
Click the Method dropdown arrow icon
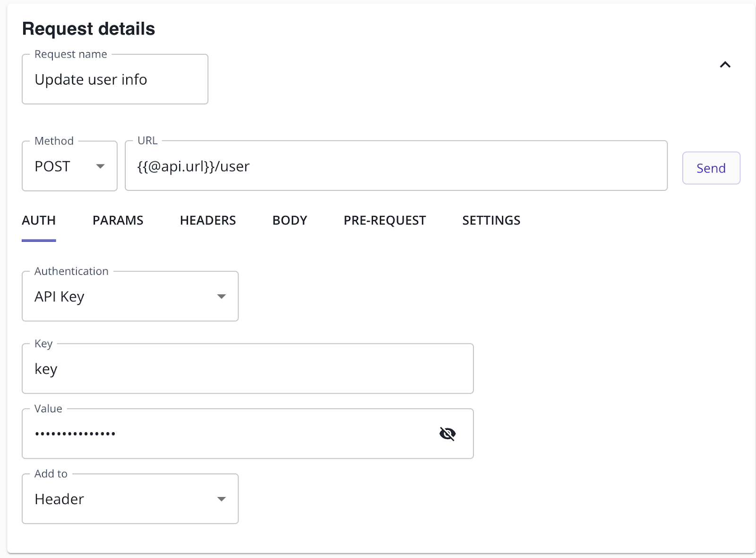100,166
